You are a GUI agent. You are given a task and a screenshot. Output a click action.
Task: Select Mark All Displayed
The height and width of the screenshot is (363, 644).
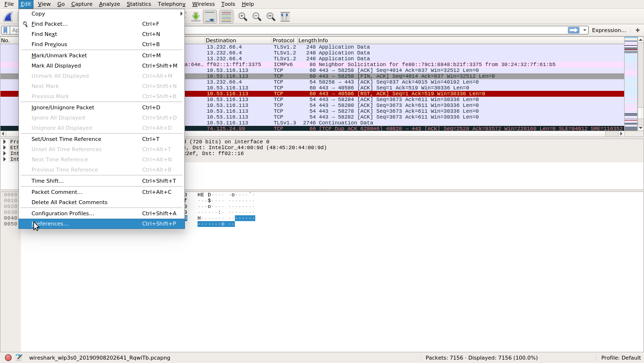point(101,66)
